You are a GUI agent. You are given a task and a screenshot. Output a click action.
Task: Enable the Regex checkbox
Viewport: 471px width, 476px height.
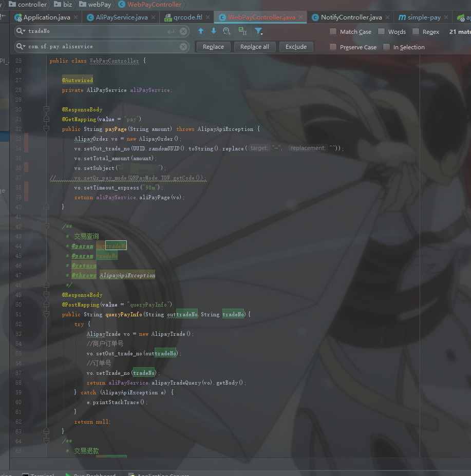click(416, 31)
